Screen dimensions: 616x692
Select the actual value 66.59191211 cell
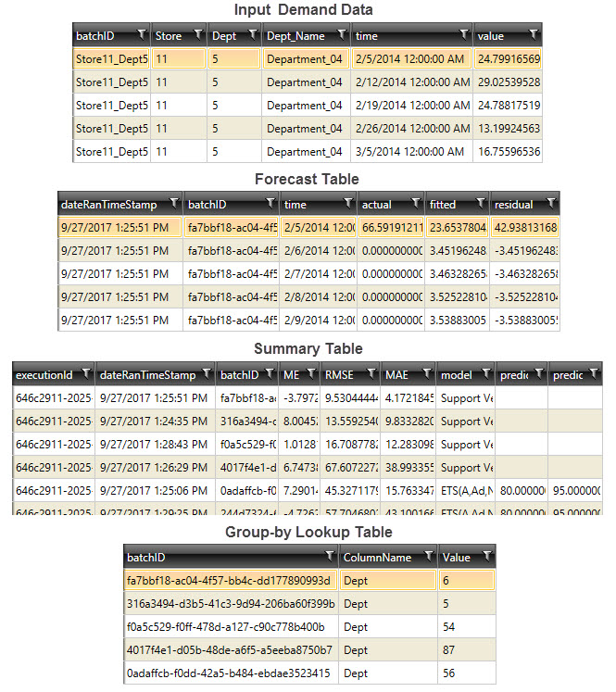(391, 227)
